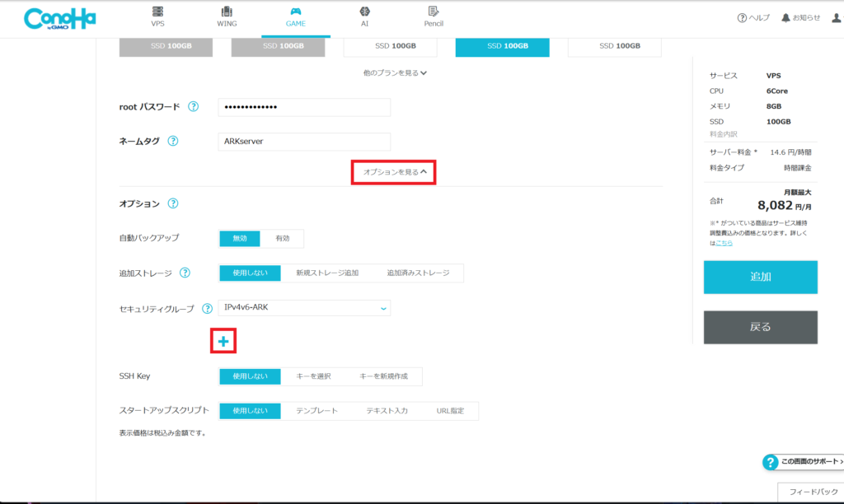Open the header help menu
The image size is (844, 504).
coord(753,18)
